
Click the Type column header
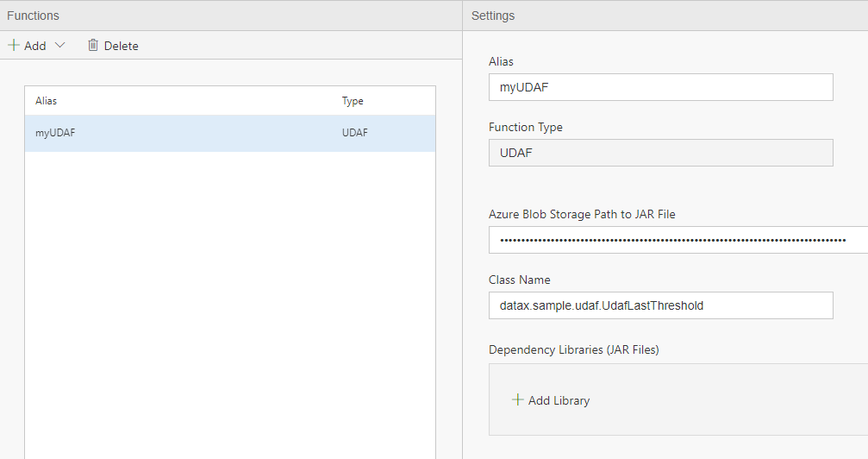(353, 101)
